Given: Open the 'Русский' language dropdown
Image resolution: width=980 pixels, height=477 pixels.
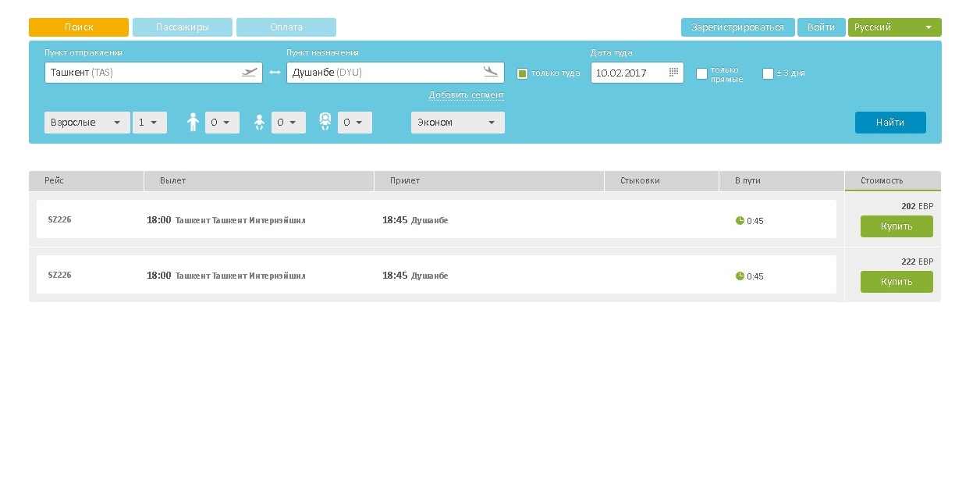Looking at the screenshot, I should click(x=894, y=27).
